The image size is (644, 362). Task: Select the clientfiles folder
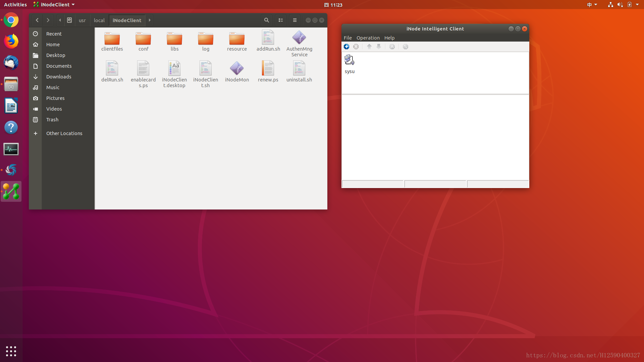click(x=112, y=42)
